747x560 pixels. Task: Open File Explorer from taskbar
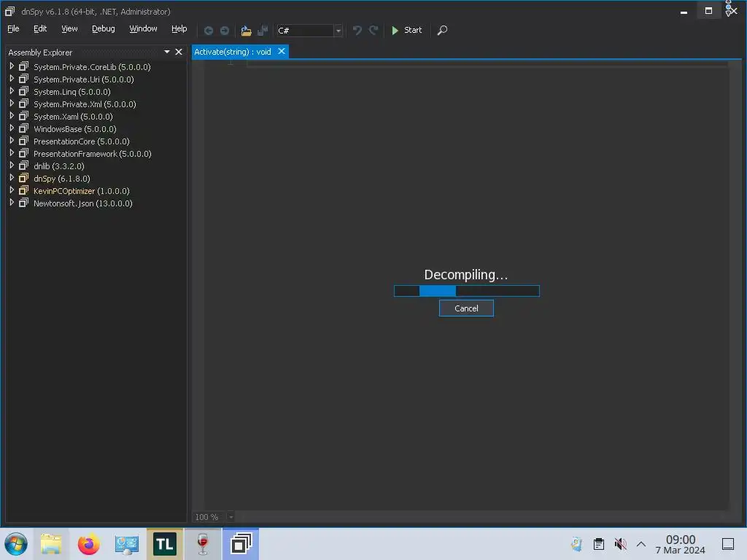[51, 544]
